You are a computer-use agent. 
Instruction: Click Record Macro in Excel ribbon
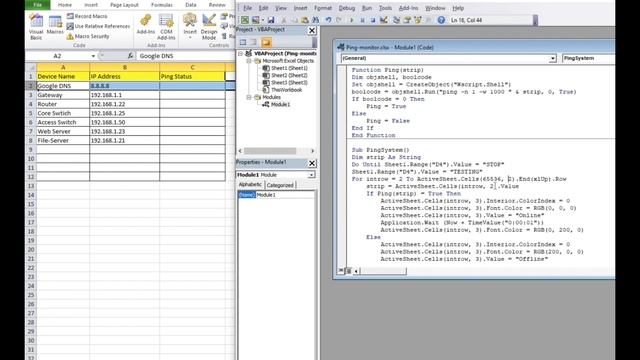pyautogui.click(x=87, y=16)
